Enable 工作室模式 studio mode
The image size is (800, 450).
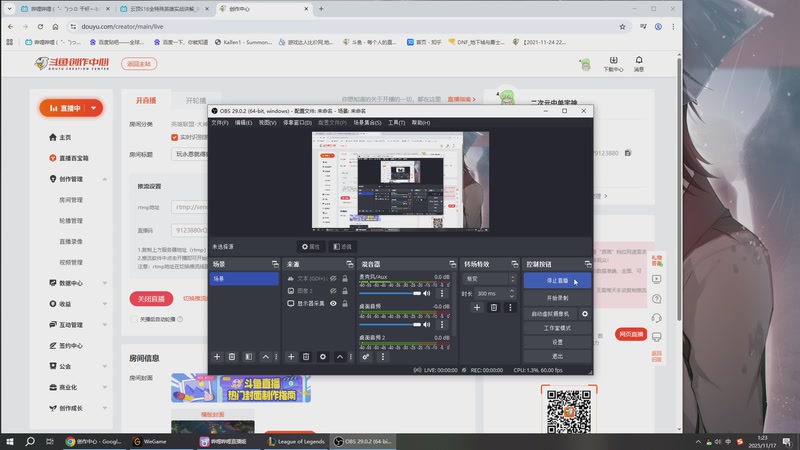[557, 328]
